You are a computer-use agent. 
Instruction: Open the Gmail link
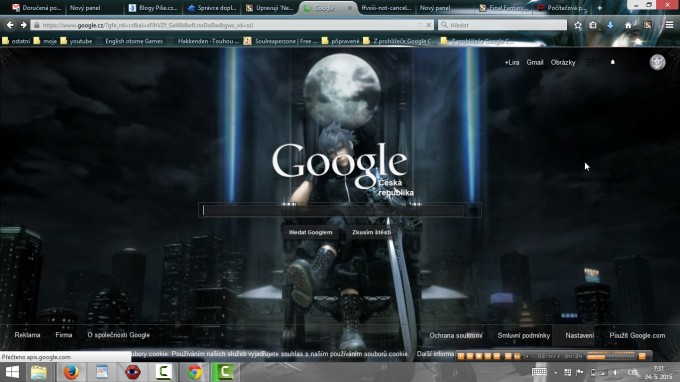point(535,62)
